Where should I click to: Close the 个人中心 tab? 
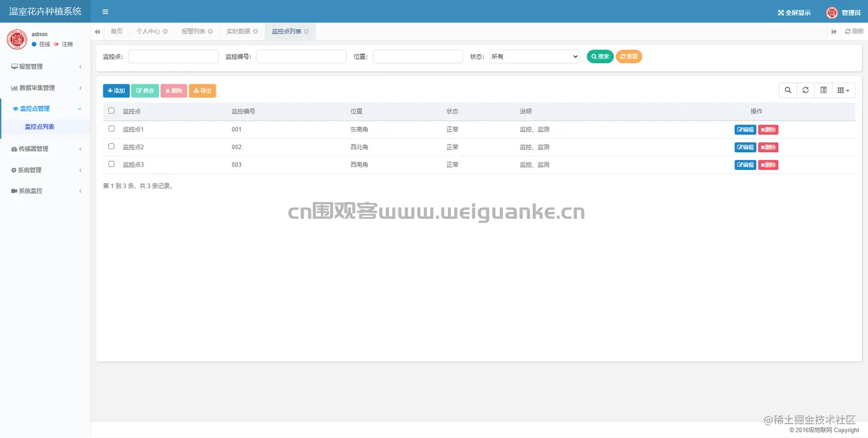pyautogui.click(x=165, y=32)
